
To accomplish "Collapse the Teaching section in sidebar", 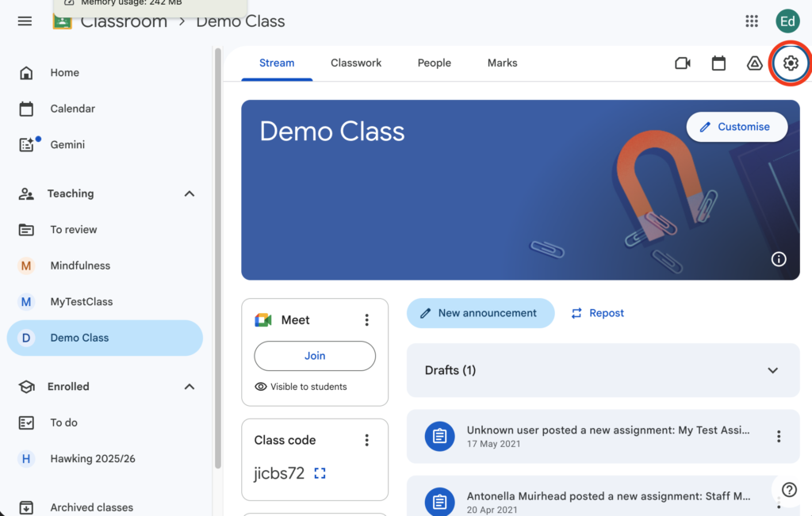I will pos(190,193).
